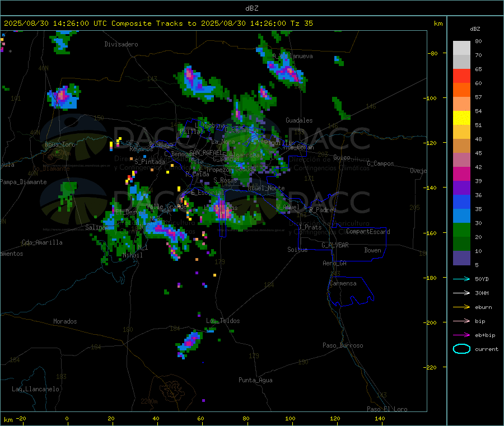Click the 'dBZ' title at the top
The image size is (504, 426).
[x=251, y=8]
